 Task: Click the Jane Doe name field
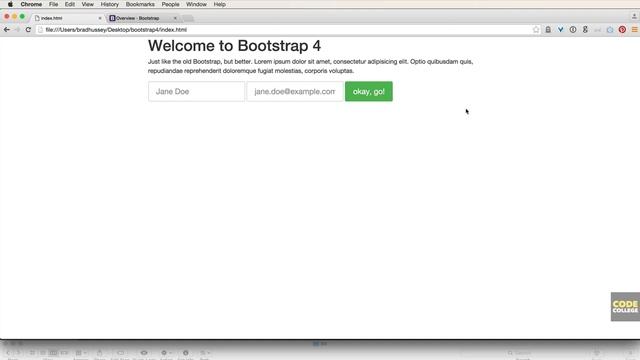[196, 91]
